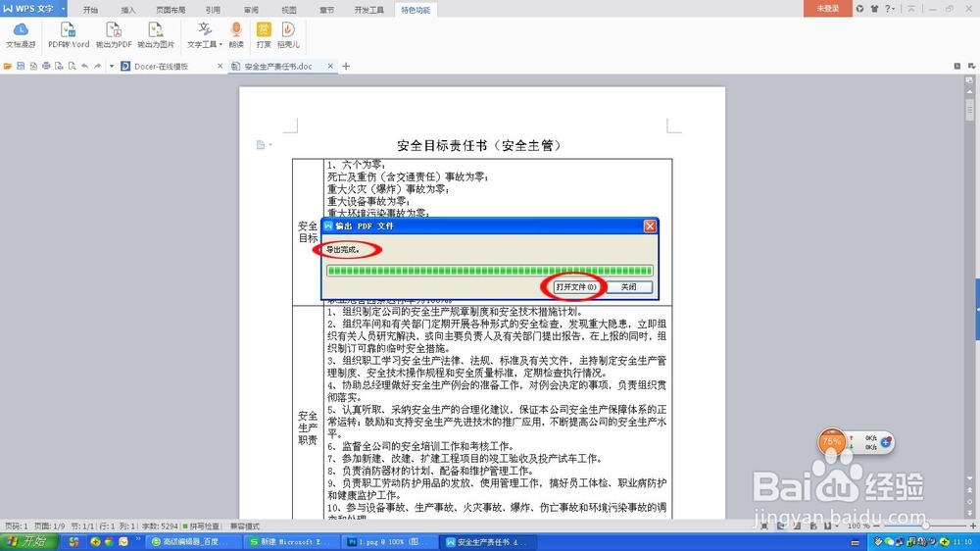Click the 导出完成 status text in the dialog
This screenshot has height=551, width=980.
[342, 250]
